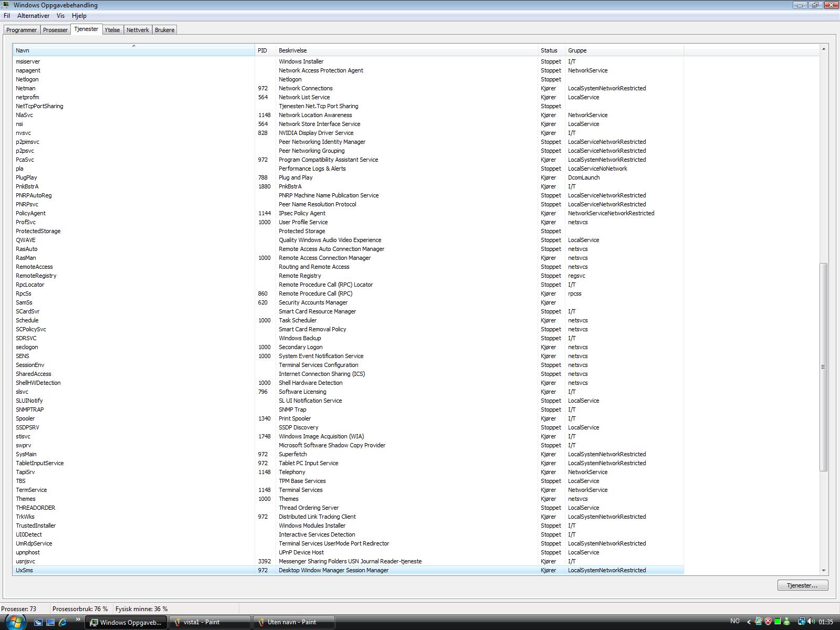Viewport: 840px width, 630px height.
Task: Select the RpcSs service row
Action: [348, 293]
